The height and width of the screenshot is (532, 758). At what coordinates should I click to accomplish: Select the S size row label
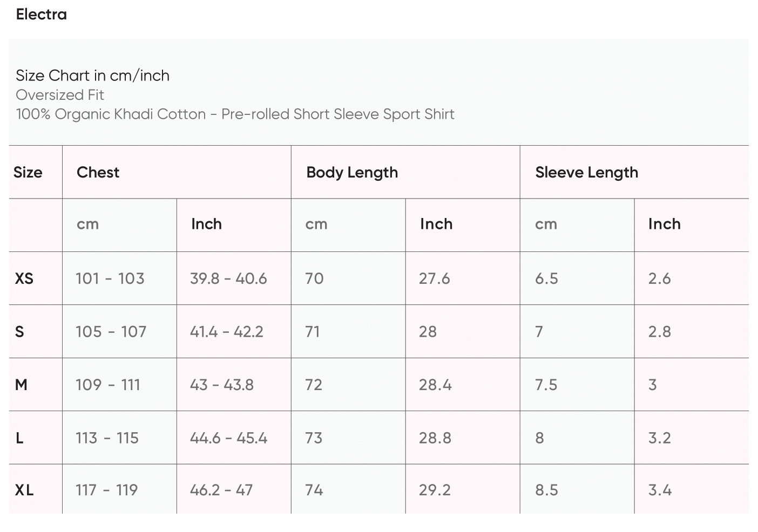20,332
